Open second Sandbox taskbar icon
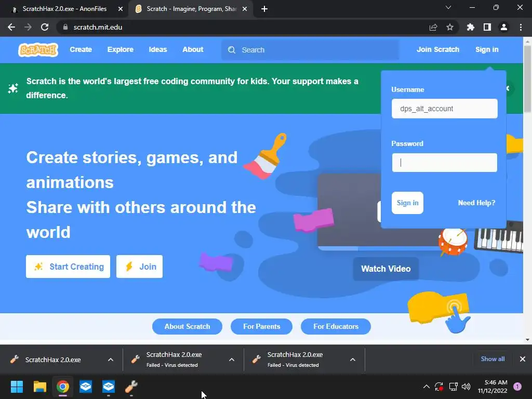Screen dimensions: 532x399 (109, 387)
